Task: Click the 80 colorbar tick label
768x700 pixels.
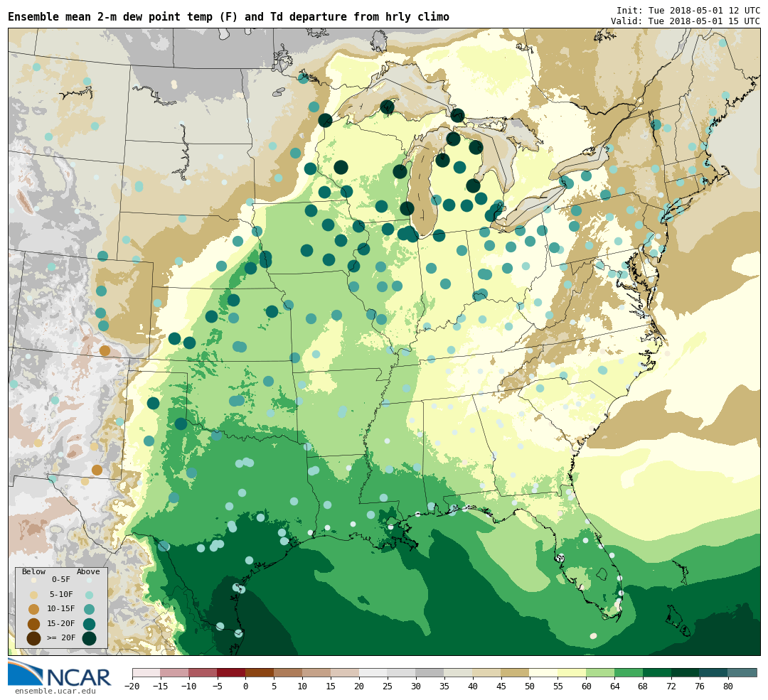Action: 728,686
